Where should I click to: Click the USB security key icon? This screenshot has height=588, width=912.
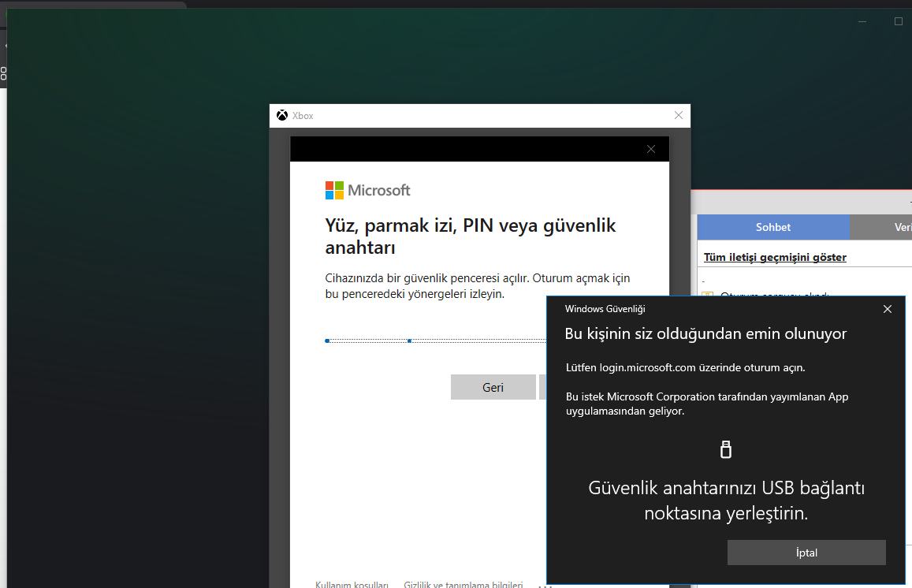(x=726, y=449)
